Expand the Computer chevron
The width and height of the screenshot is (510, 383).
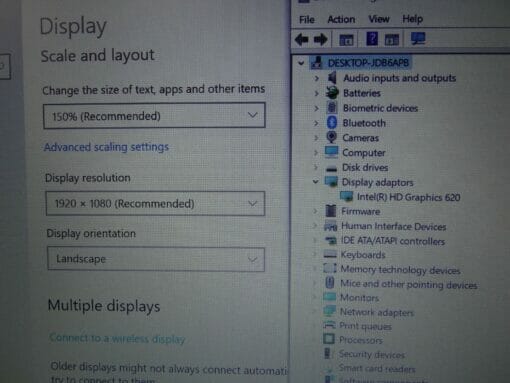316,152
